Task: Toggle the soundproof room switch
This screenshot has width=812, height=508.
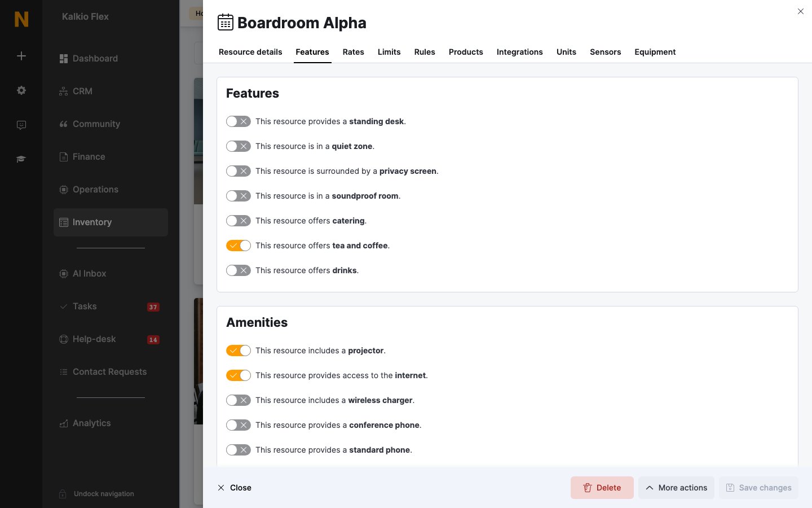Action: pos(239,196)
